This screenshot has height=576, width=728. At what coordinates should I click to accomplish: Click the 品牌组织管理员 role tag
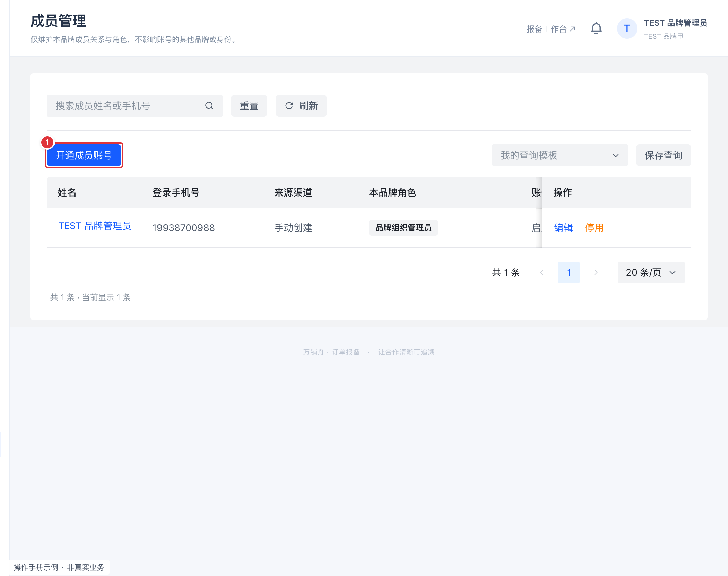click(x=403, y=228)
